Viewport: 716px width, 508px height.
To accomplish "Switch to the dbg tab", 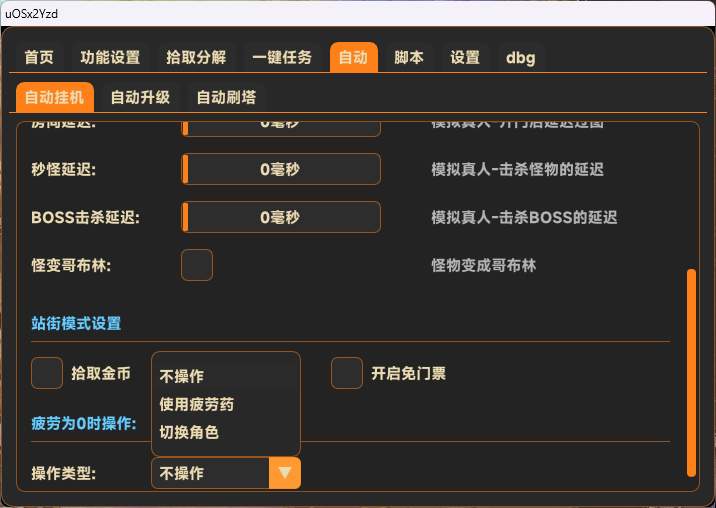I will coord(521,58).
